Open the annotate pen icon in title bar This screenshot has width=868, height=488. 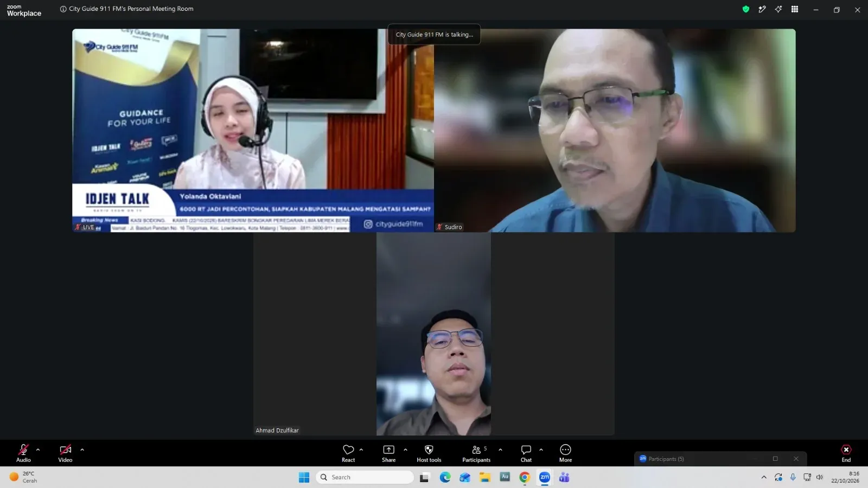(762, 9)
